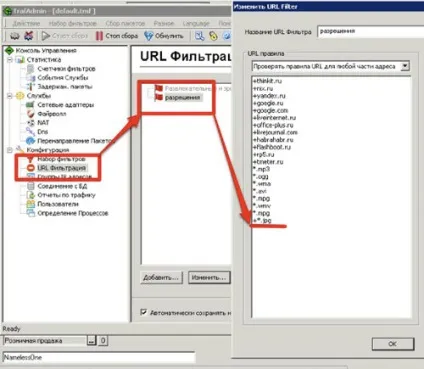Click the +google.com rule line
Viewport: 424px width, 369px height.
point(270,110)
